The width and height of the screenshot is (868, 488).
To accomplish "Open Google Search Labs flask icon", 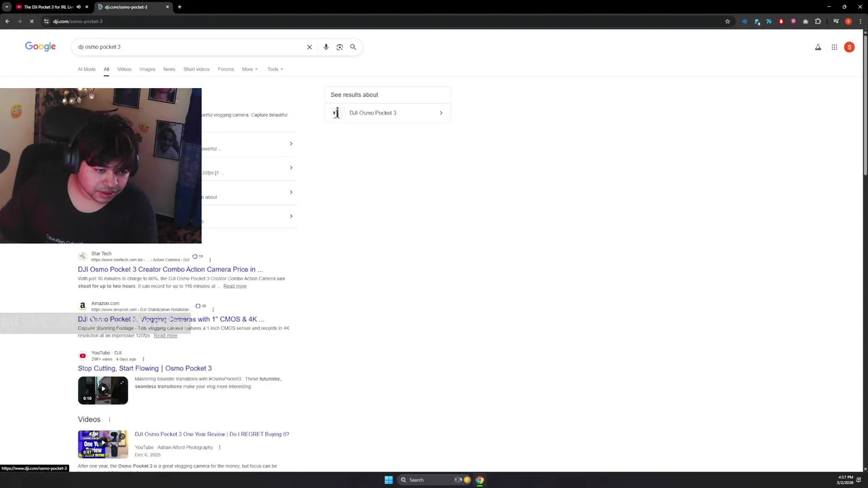I will [x=818, y=47].
